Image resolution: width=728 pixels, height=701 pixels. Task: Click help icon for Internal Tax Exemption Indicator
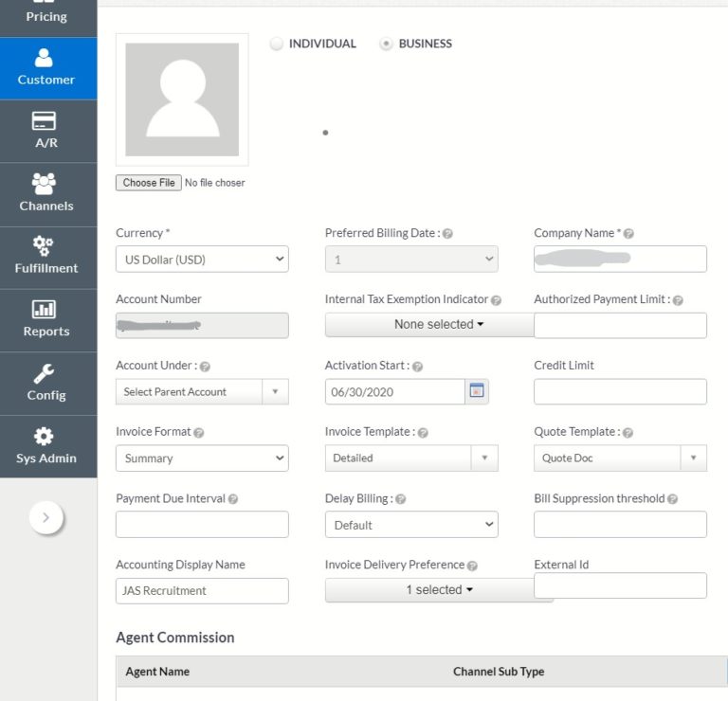tap(496, 300)
